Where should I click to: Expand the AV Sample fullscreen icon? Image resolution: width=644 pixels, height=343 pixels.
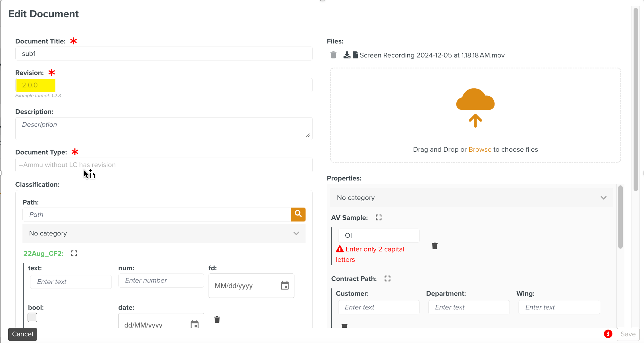[379, 217]
